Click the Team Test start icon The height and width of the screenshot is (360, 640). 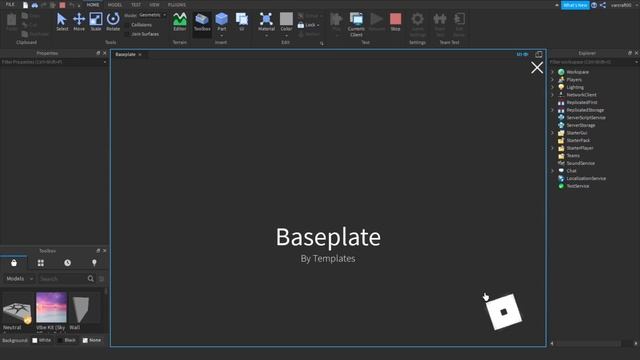click(x=440, y=19)
